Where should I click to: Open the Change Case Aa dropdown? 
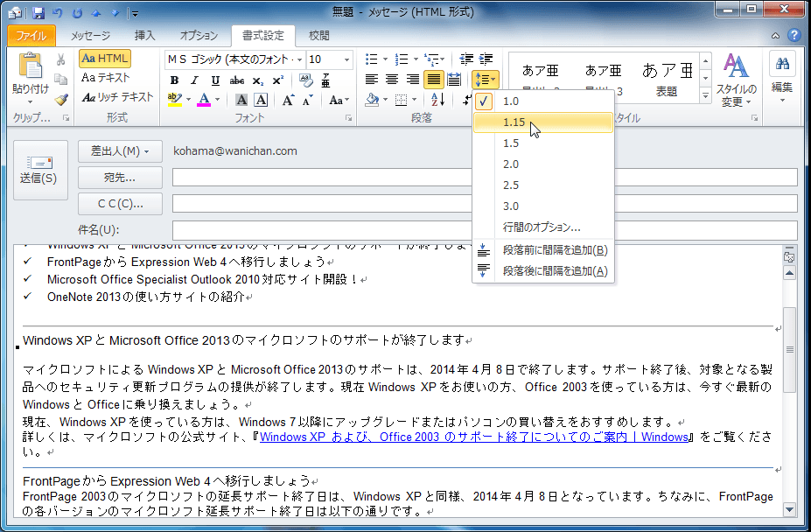tap(339, 100)
